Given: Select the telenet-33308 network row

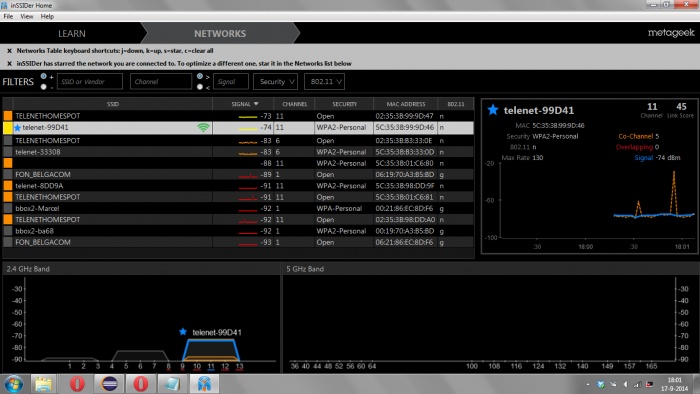Looking at the screenshot, I should point(238,152).
